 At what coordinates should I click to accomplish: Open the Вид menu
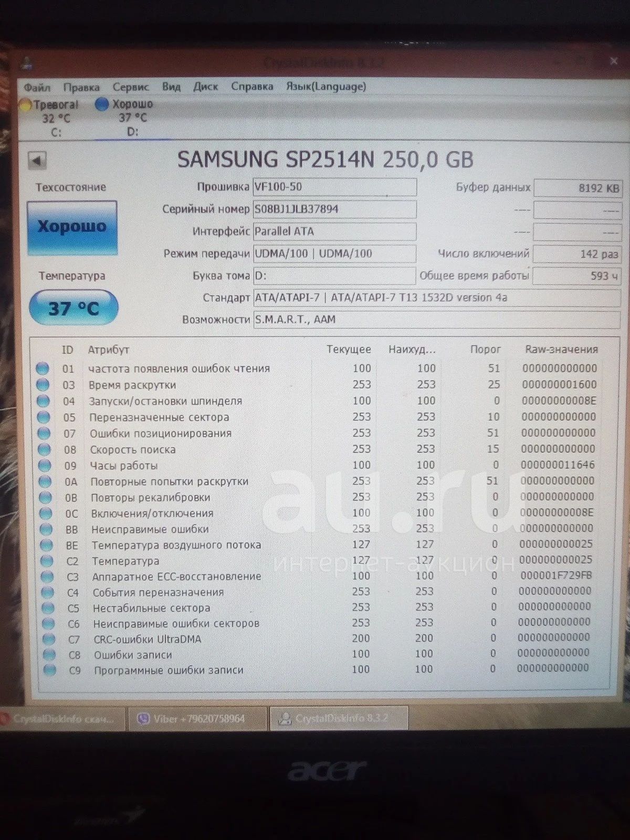[171, 87]
